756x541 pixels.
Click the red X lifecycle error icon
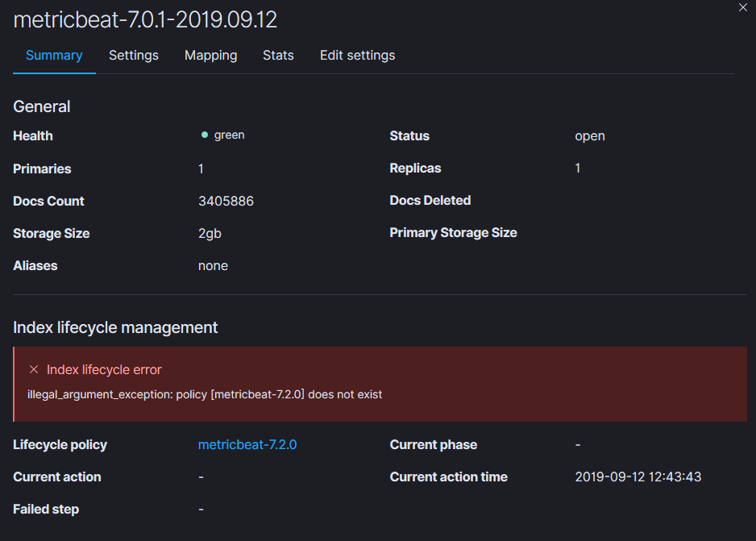tap(34, 369)
